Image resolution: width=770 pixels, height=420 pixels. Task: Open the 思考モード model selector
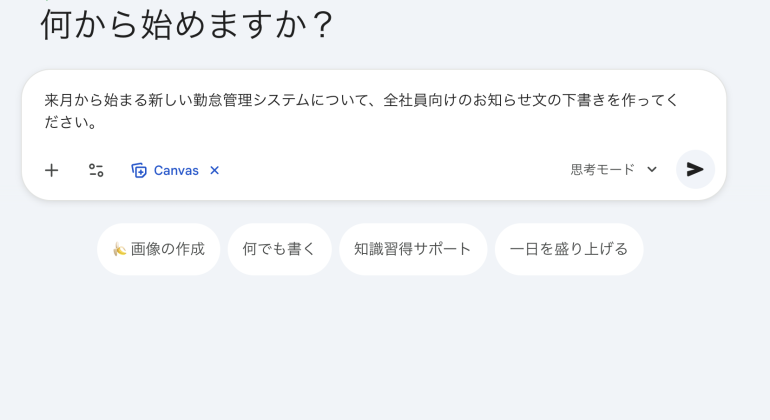pyautogui.click(x=603, y=170)
